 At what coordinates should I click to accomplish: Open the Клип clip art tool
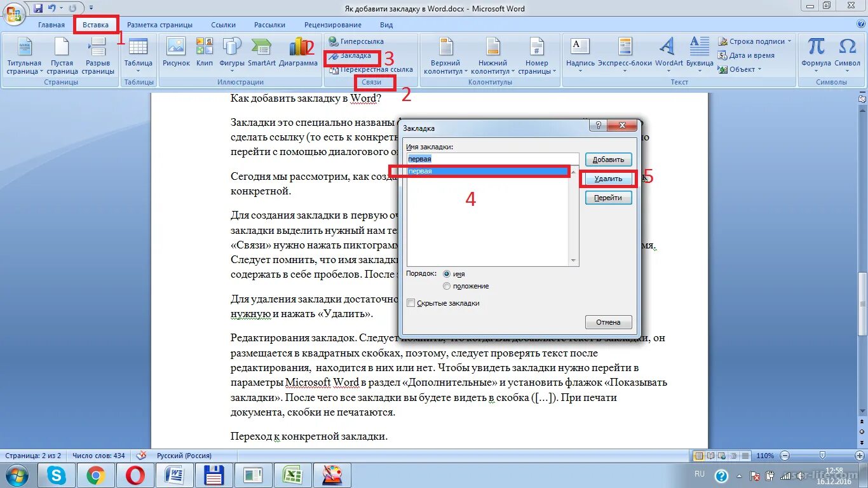(205, 52)
